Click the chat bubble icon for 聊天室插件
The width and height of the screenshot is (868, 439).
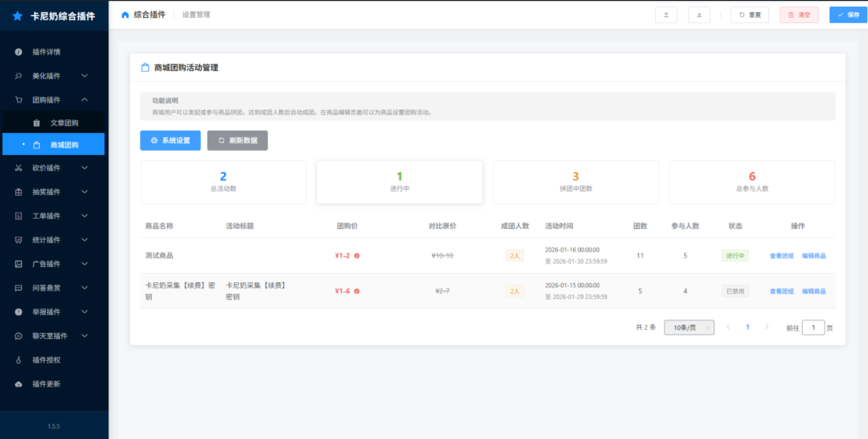19,336
